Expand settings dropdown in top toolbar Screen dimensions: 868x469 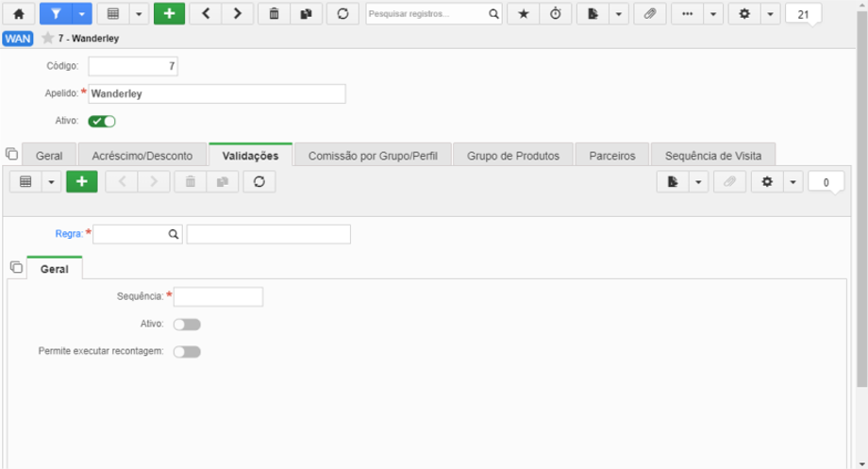(x=771, y=14)
